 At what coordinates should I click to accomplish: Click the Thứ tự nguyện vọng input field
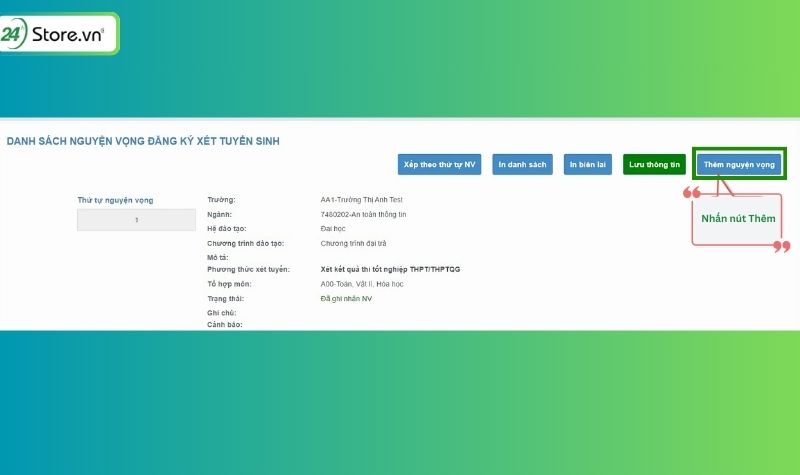(136, 220)
